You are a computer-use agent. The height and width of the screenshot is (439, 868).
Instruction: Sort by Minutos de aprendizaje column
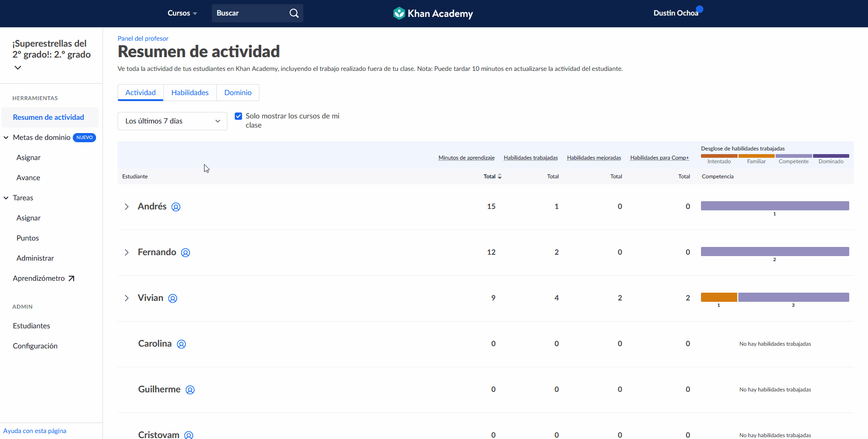pos(466,158)
